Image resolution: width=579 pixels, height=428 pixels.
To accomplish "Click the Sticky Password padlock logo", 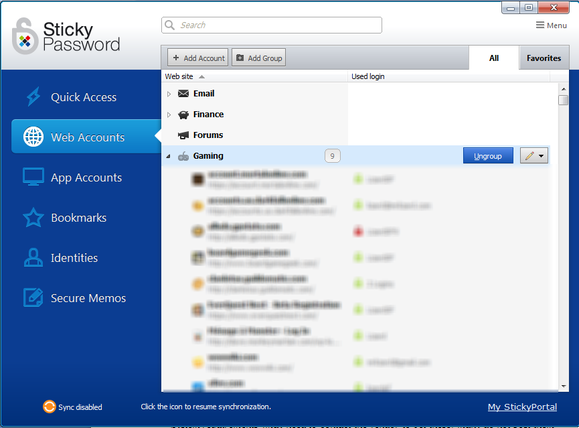I will [25, 36].
